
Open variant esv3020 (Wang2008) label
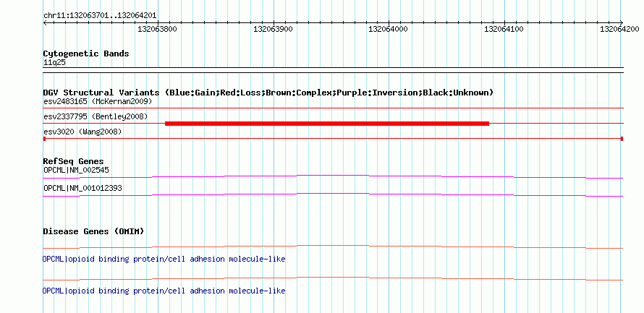click(82, 132)
